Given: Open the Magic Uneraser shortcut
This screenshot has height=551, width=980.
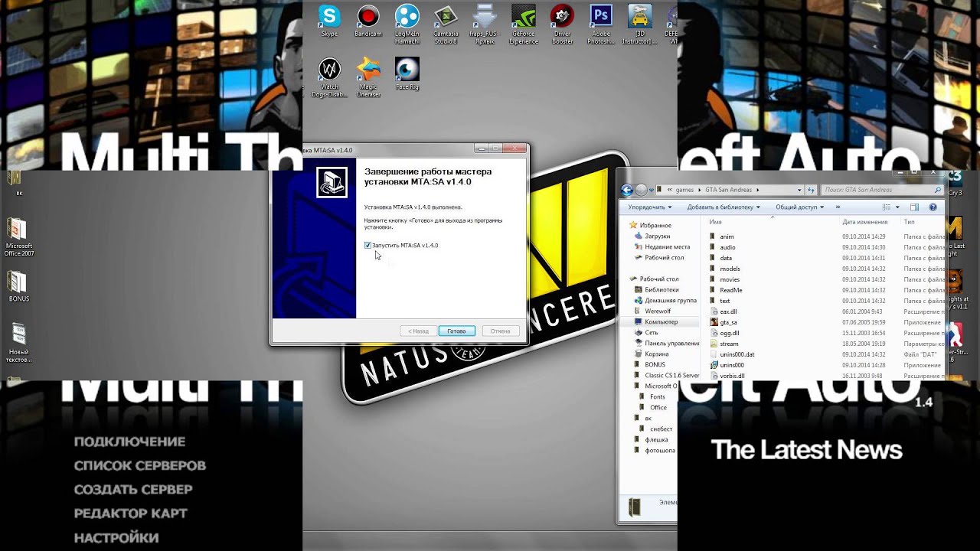Looking at the screenshot, I should pyautogui.click(x=368, y=77).
